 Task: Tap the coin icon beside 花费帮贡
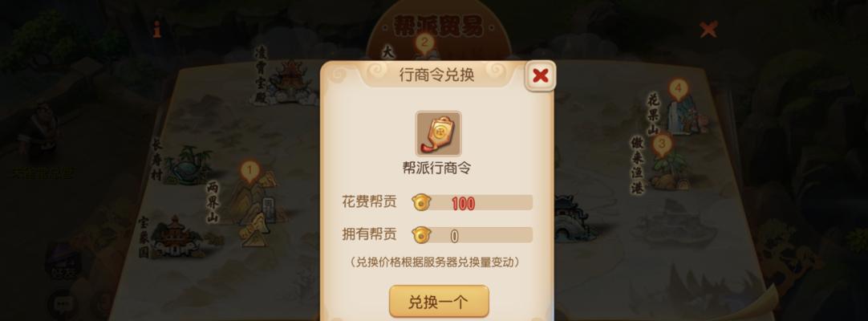click(x=420, y=203)
